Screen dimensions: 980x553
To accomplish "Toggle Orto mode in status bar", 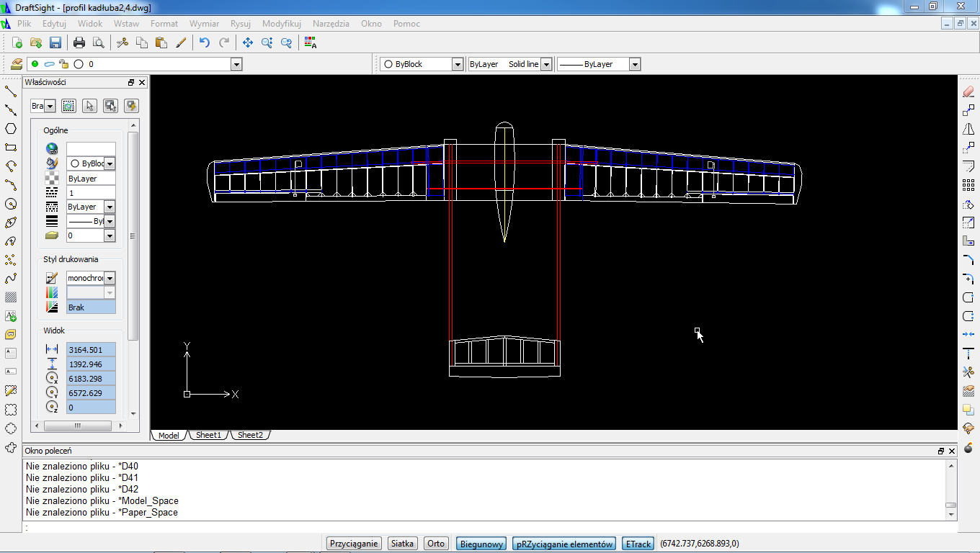I will coord(436,544).
